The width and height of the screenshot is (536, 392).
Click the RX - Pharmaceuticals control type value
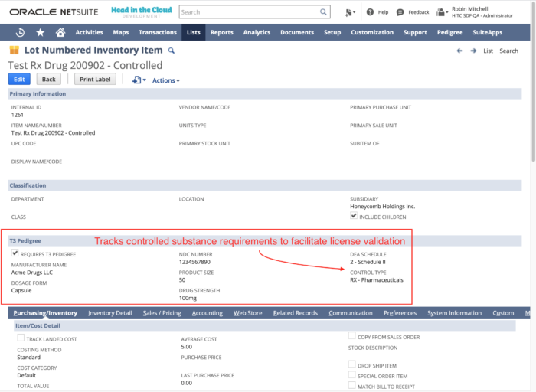tap(377, 280)
